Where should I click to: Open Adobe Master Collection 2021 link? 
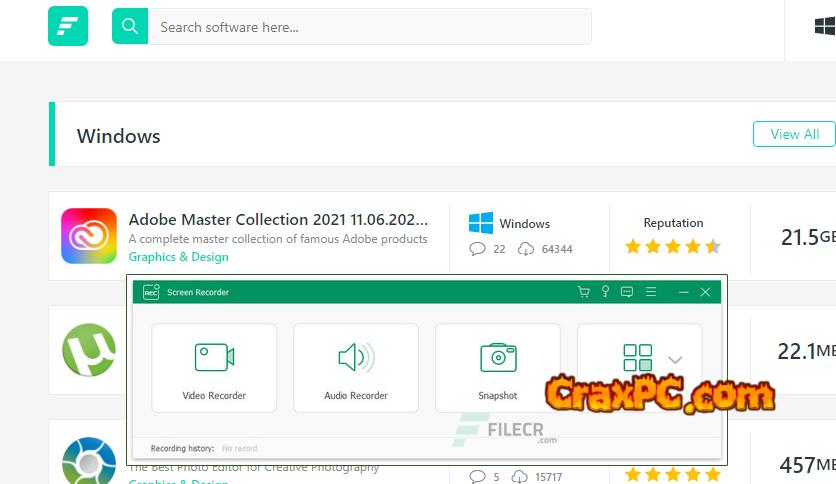pyautogui.click(x=278, y=219)
